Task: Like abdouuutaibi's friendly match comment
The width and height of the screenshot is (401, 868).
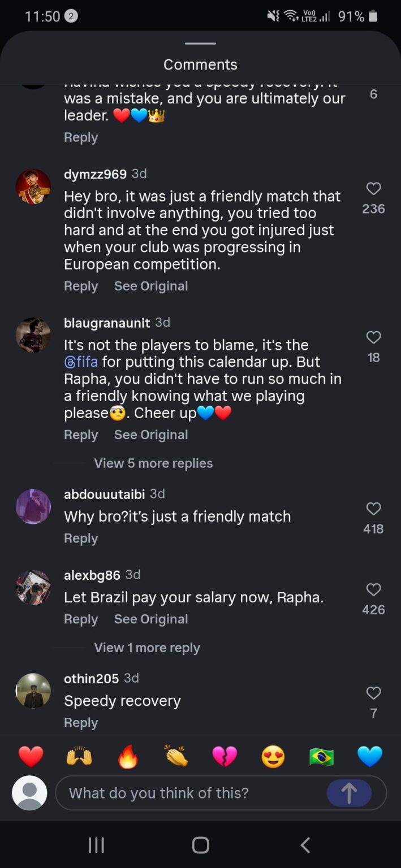Action: click(x=373, y=509)
